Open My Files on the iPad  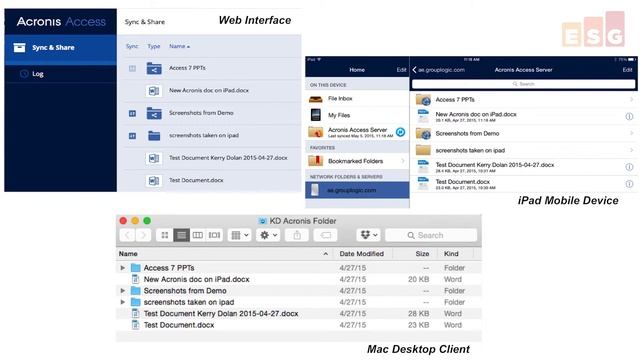pyautogui.click(x=357, y=115)
